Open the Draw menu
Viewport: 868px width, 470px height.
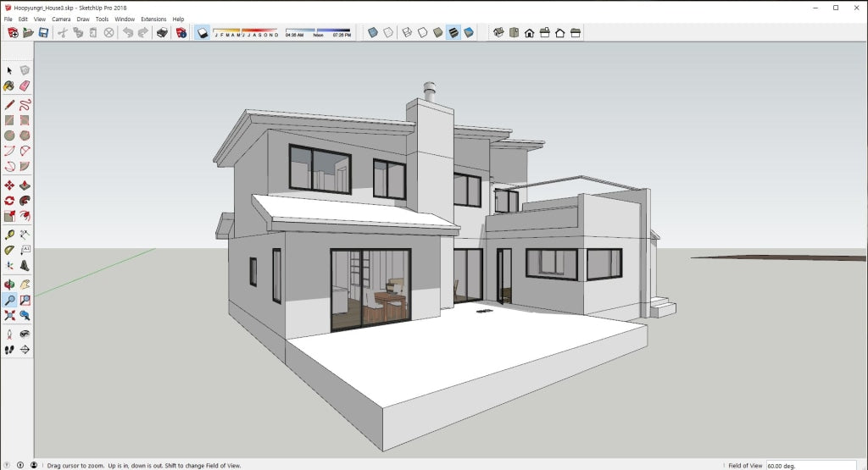tap(83, 19)
